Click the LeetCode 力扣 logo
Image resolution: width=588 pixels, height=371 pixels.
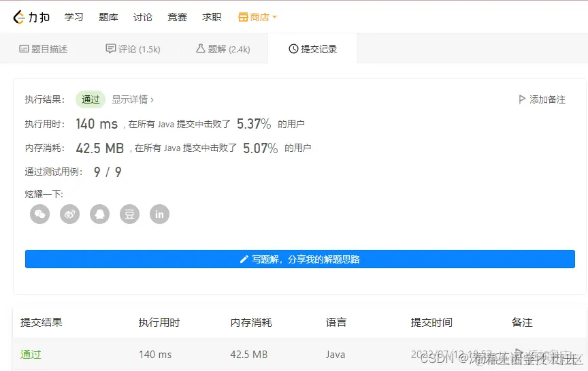(x=31, y=17)
